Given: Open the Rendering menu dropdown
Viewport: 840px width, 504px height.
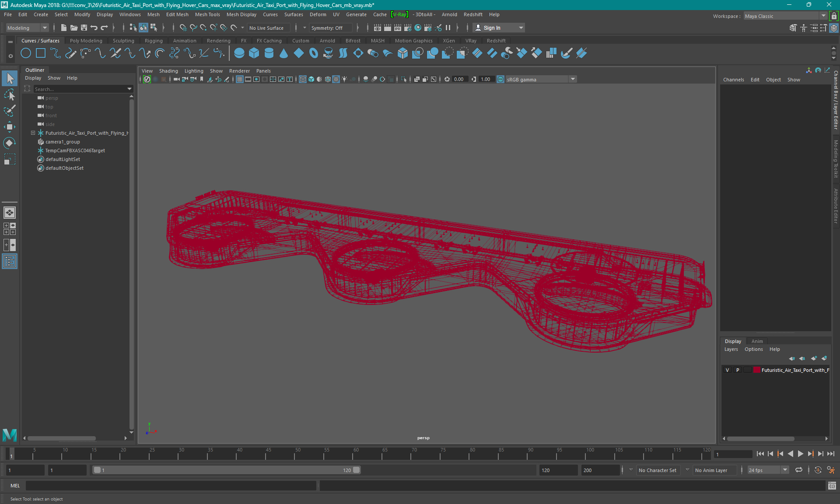Looking at the screenshot, I should coord(219,40).
